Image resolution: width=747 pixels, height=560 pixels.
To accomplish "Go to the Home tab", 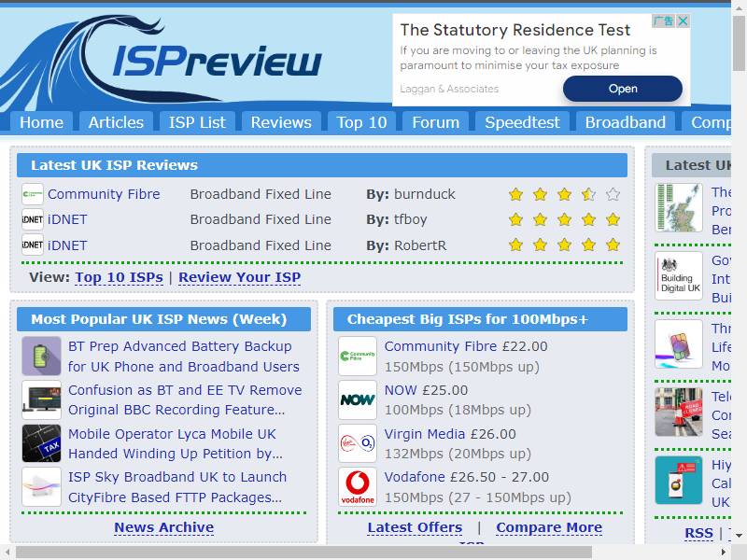I will click(41, 122).
